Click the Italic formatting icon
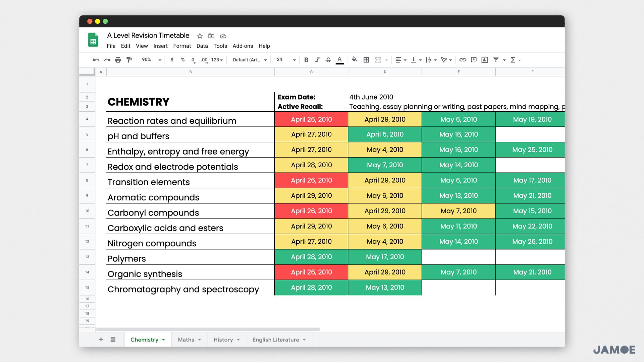 click(x=317, y=60)
